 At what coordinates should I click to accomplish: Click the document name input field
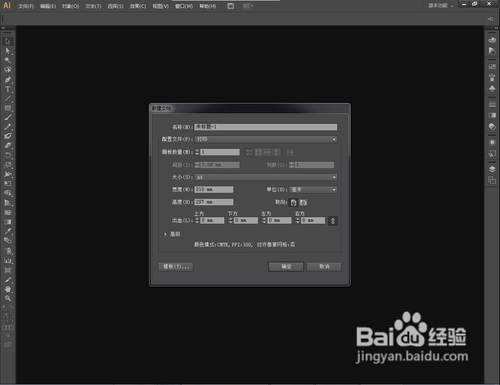pos(266,127)
